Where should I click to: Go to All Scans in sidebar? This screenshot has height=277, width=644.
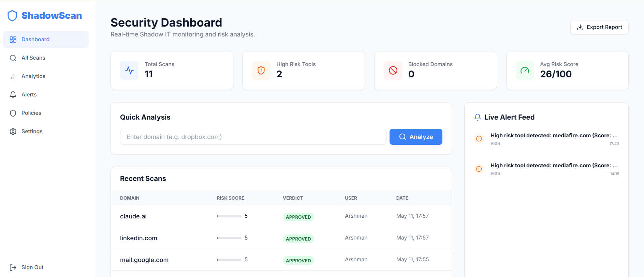[x=46, y=58]
